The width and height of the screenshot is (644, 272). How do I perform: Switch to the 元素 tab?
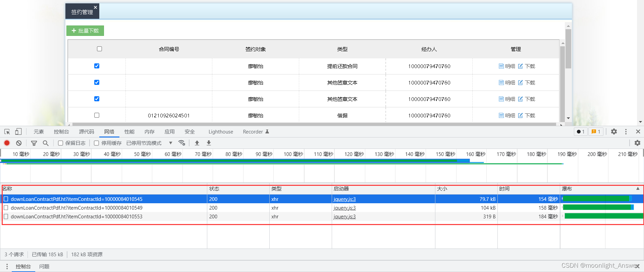point(39,131)
